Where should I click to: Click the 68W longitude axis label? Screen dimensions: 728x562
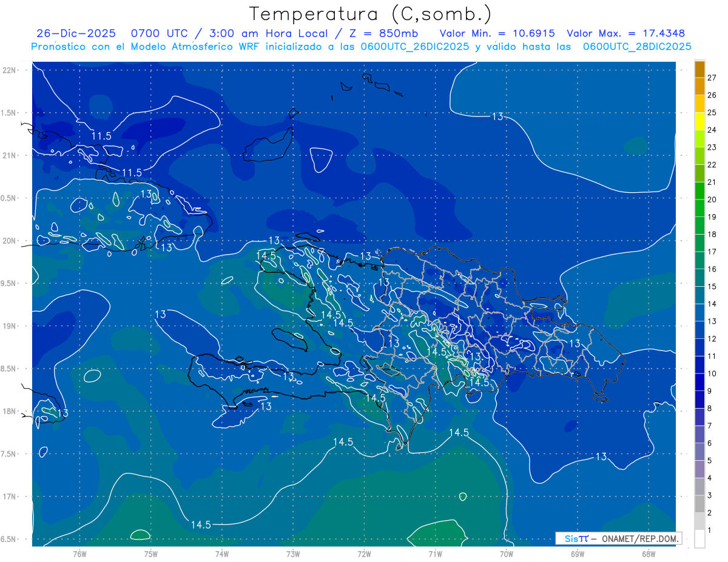(x=648, y=554)
